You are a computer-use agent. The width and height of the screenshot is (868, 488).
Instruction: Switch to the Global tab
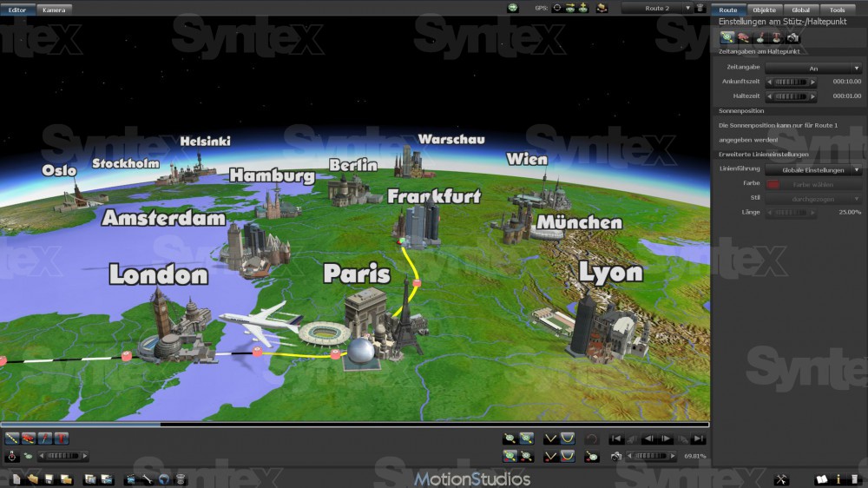[800, 10]
